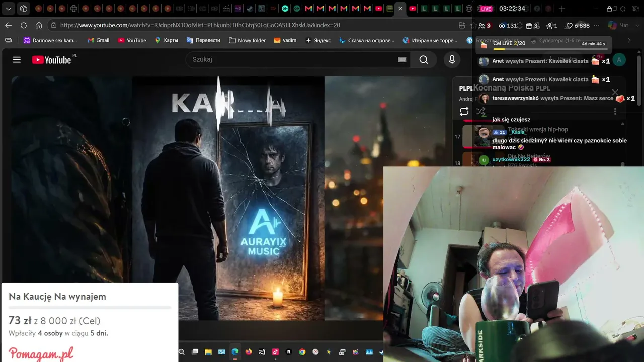Open the Edge workspaces button
The width and height of the screenshot is (644, 362).
pyautogui.click(x=24, y=9)
